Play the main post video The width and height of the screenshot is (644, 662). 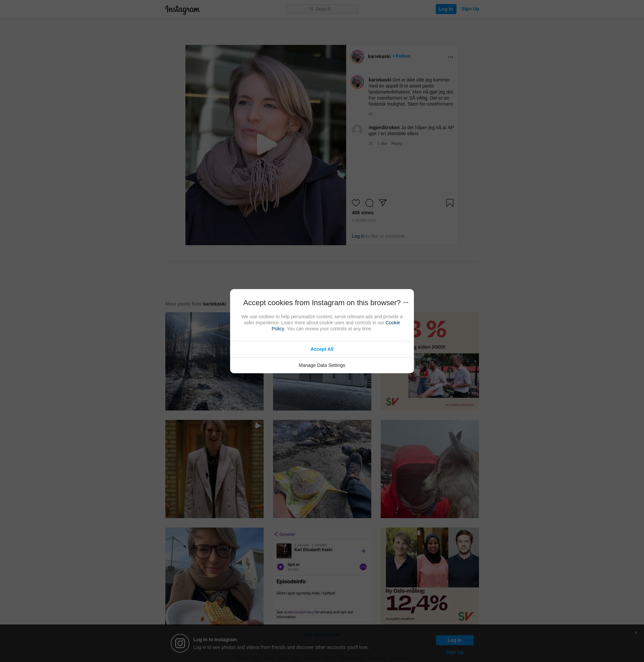[266, 145]
